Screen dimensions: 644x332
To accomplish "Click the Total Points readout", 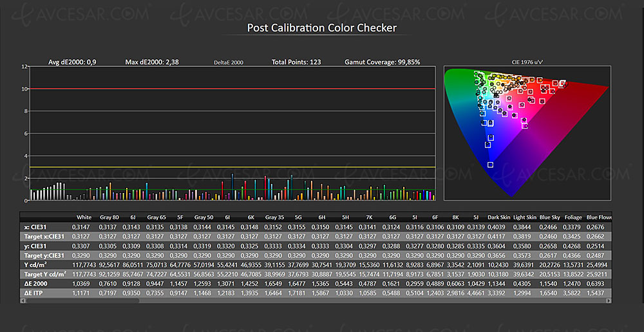I will 296,62.
